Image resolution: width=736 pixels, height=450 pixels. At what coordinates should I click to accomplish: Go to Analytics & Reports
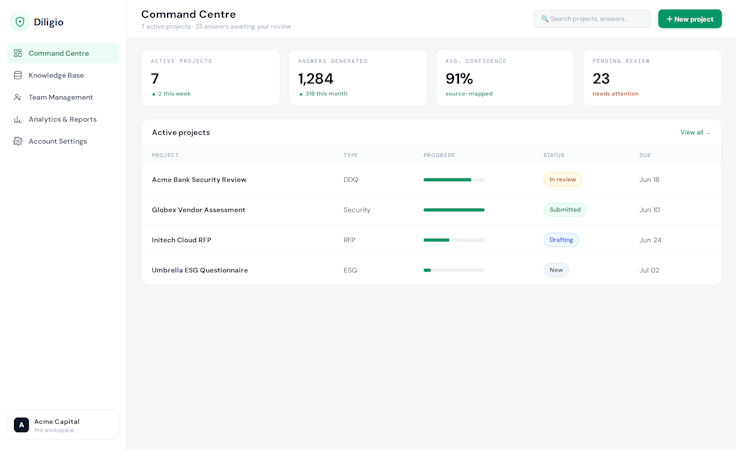click(x=63, y=119)
